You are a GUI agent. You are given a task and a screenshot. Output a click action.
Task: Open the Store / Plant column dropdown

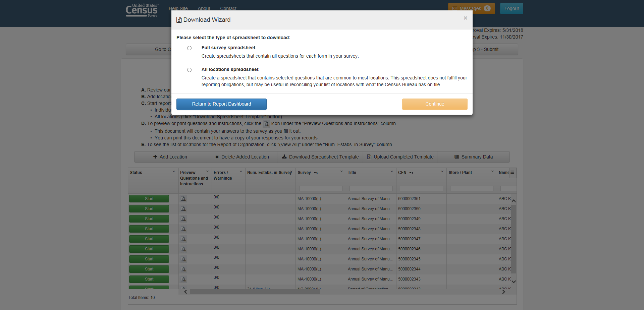click(x=492, y=172)
